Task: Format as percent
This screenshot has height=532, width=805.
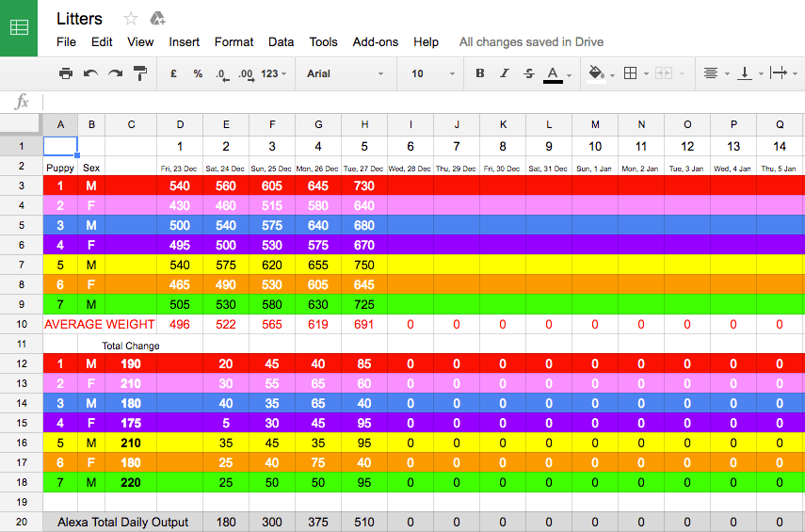Action: (x=198, y=73)
